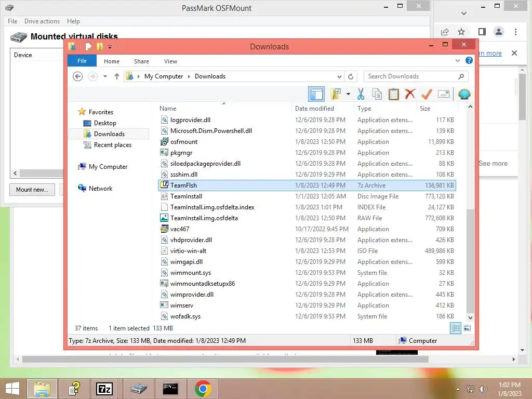532x399 pixels.
Task: Sort by the Size column header
Action: point(436,108)
